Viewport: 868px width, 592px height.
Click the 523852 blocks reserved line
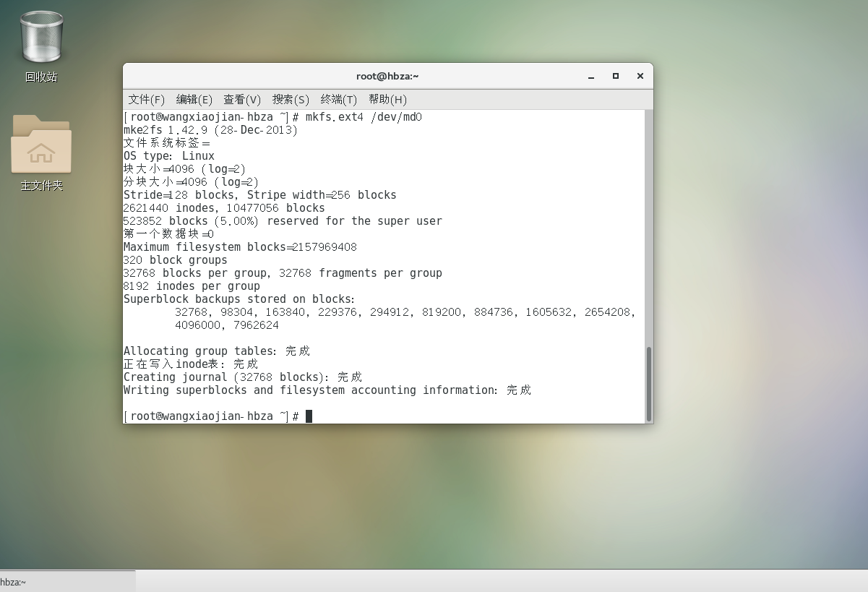click(x=283, y=221)
